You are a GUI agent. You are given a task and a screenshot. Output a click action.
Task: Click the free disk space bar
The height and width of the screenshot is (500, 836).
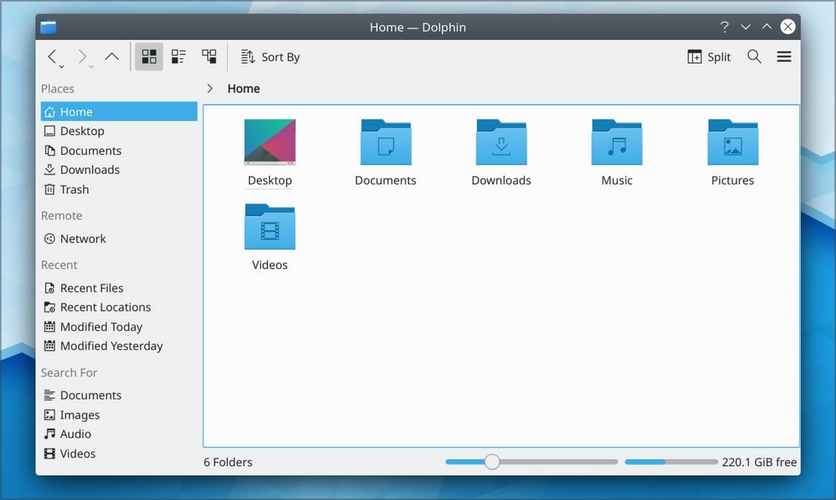671,462
